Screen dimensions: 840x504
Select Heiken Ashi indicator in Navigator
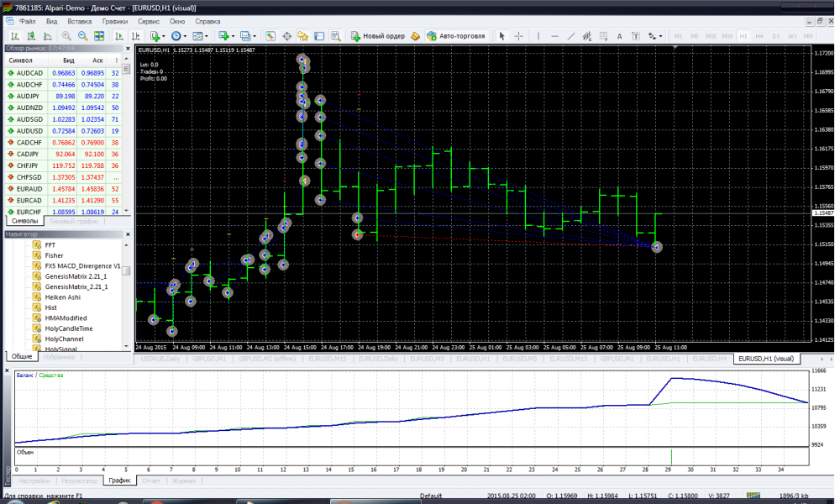pos(63,297)
